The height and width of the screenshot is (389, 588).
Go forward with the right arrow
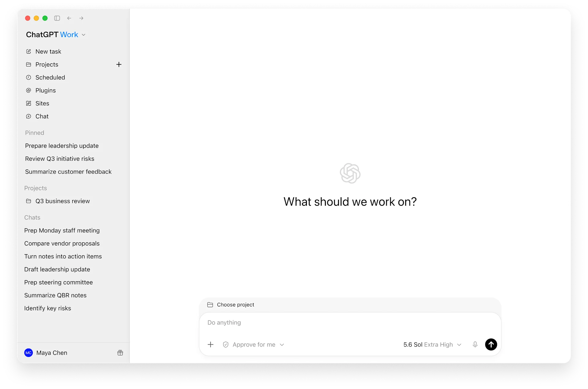pyautogui.click(x=81, y=18)
